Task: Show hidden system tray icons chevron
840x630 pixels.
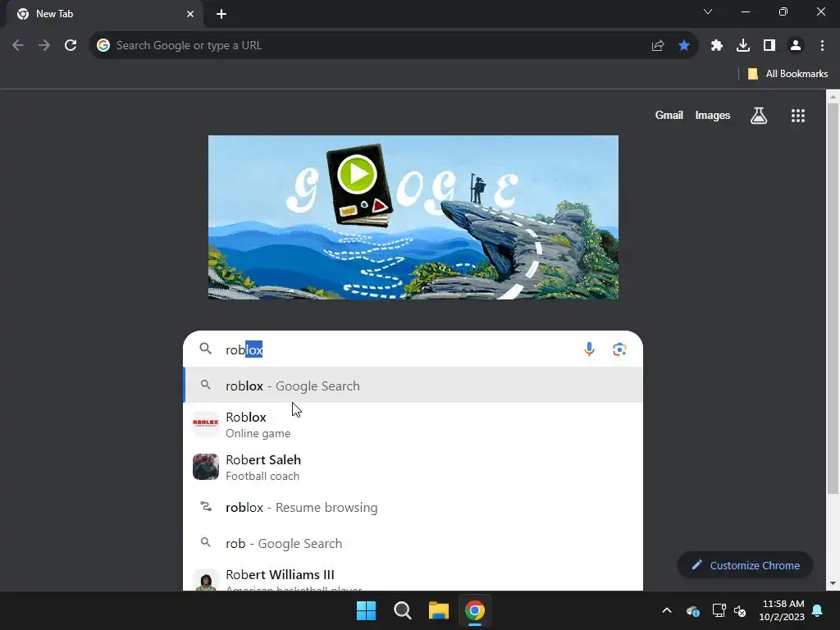Action: (667, 610)
